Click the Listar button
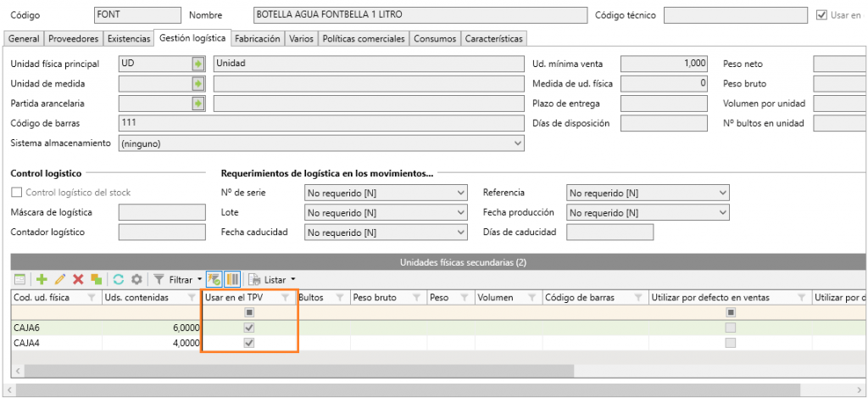The width and height of the screenshot is (868, 398). click(x=273, y=279)
